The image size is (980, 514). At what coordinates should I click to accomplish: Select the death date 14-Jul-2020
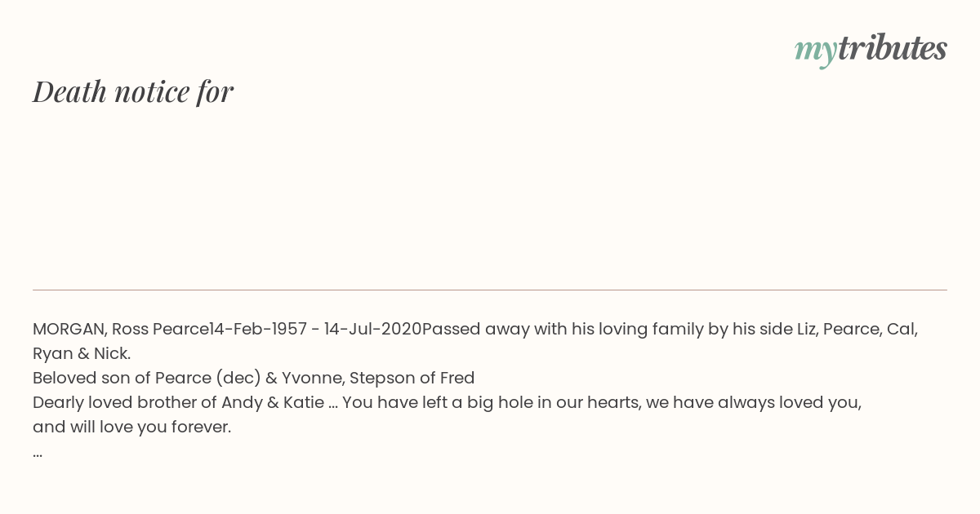coord(373,329)
